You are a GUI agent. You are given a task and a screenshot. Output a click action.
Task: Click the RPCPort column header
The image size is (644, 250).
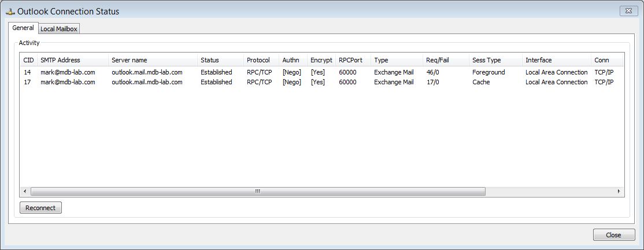pyautogui.click(x=350, y=60)
